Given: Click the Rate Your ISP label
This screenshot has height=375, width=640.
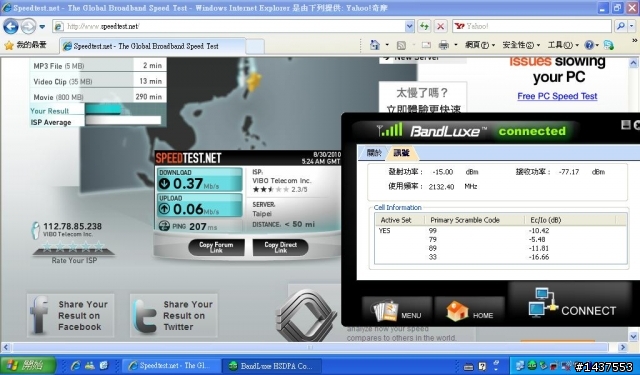Looking at the screenshot, I should coord(74,260).
